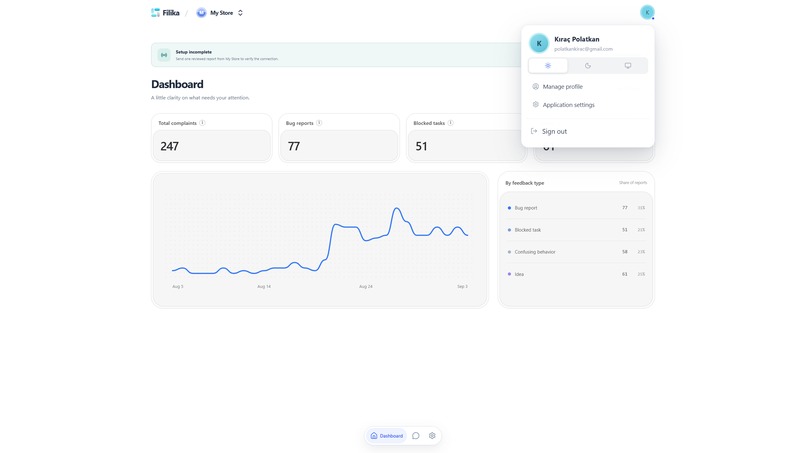Click the profile avatar in the user menu

(x=539, y=43)
